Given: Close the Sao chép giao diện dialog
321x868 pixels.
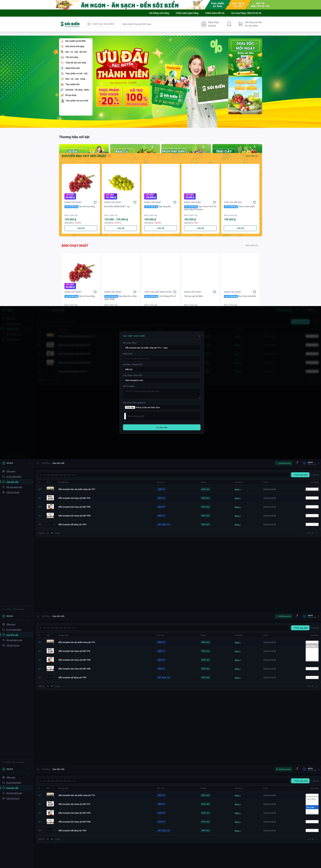Looking at the screenshot, I should (x=199, y=336).
